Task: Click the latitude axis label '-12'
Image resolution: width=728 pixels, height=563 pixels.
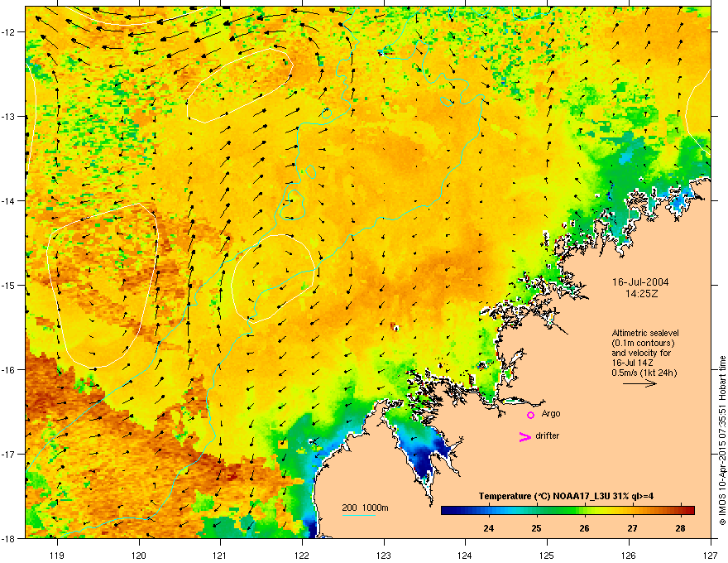Action: [8, 32]
